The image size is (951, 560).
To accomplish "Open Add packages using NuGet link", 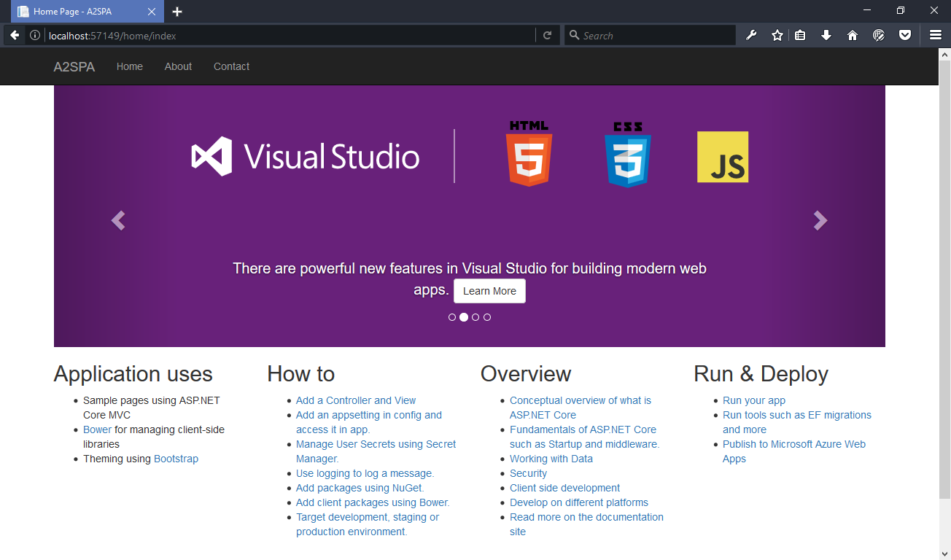I will click(360, 488).
